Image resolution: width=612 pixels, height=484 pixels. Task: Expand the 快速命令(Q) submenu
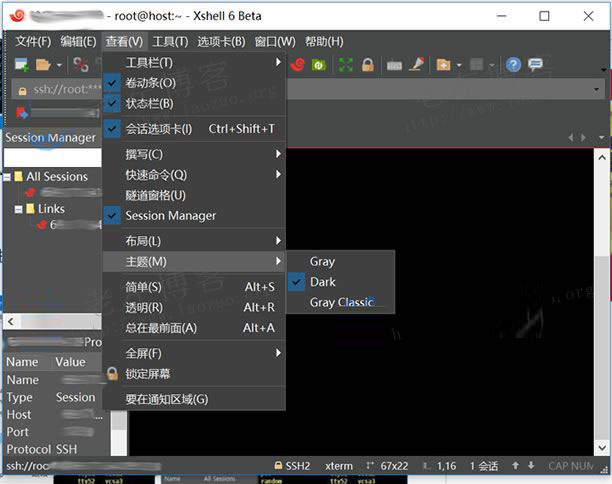click(x=194, y=174)
